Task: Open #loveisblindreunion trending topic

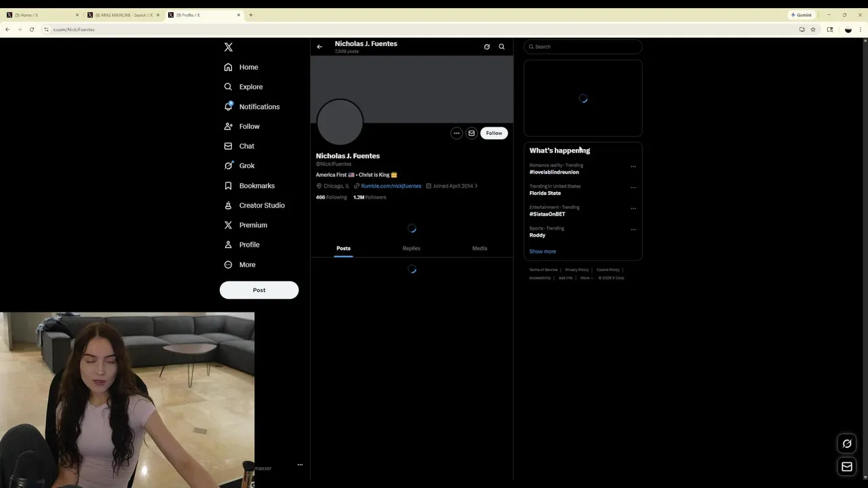Action: point(554,172)
